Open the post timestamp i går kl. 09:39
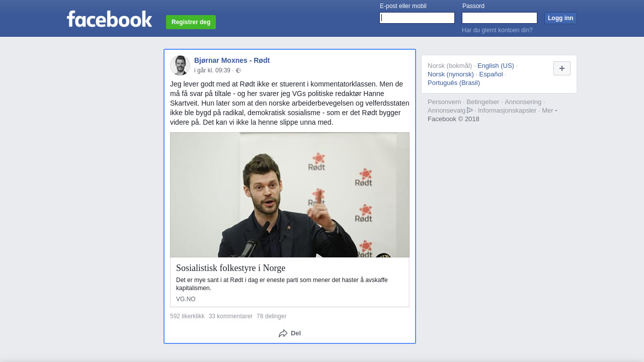 coord(212,71)
